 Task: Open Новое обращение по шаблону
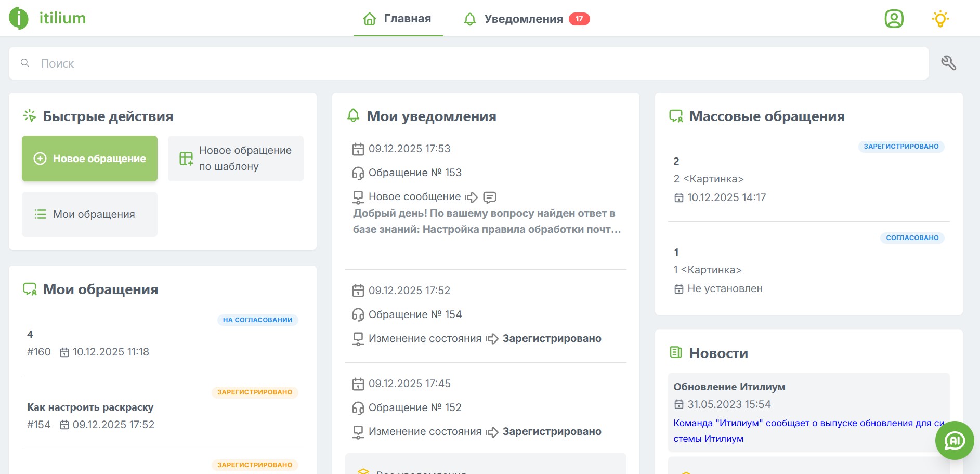click(x=235, y=159)
